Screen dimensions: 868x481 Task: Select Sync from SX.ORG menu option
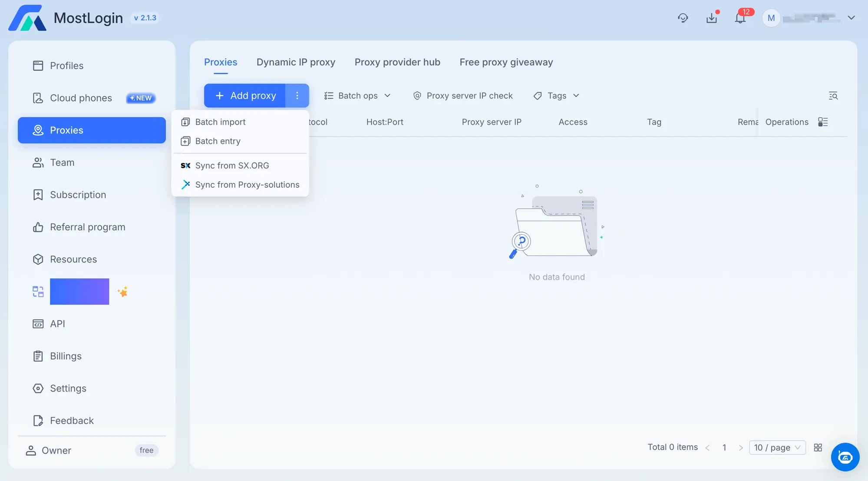pyautogui.click(x=232, y=166)
